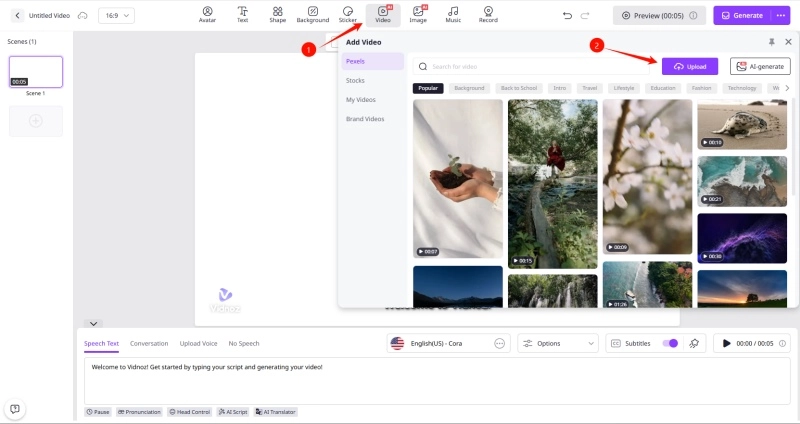Play the speech audio preview
The image size is (800, 424).
pos(727,343)
